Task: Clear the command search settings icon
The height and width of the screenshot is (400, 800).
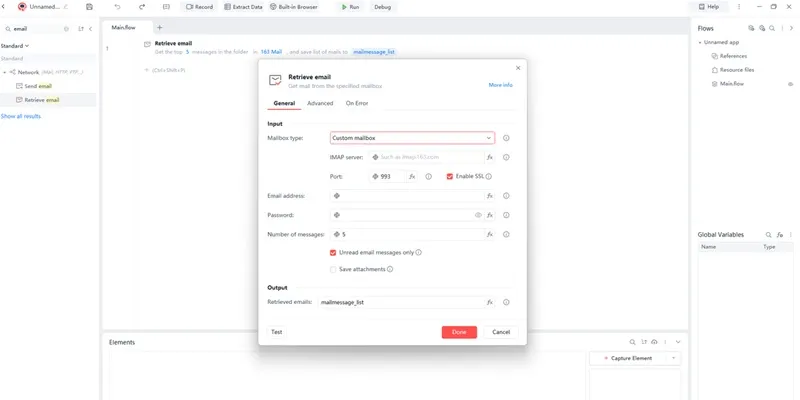Action: click(66, 29)
